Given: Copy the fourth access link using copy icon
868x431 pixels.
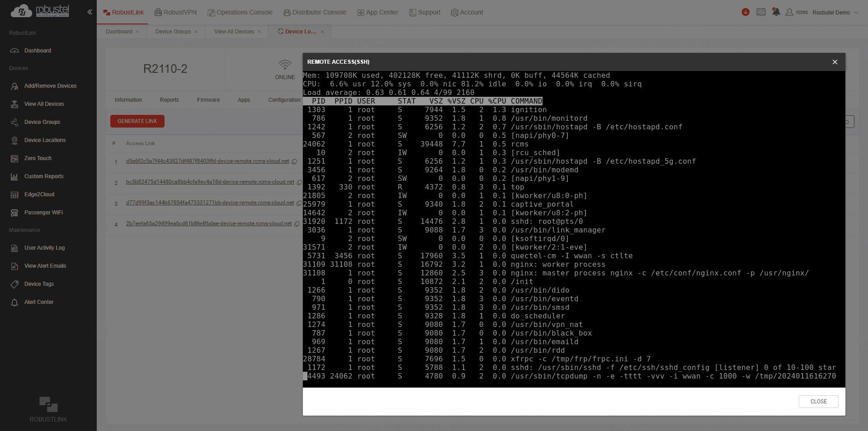Looking at the screenshot, I should point(297,224).
